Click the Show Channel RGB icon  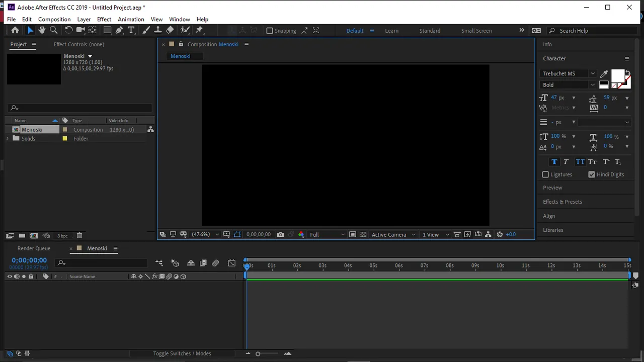coord(301,234)
